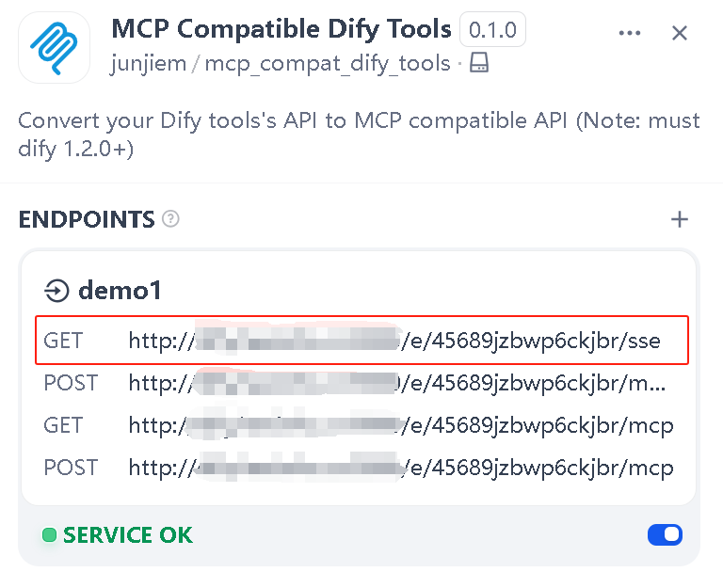Image resolution: width=723 pixels, height=588 pixels.
Task: Open the three-dot more options menu
Action: click(630, 33)
